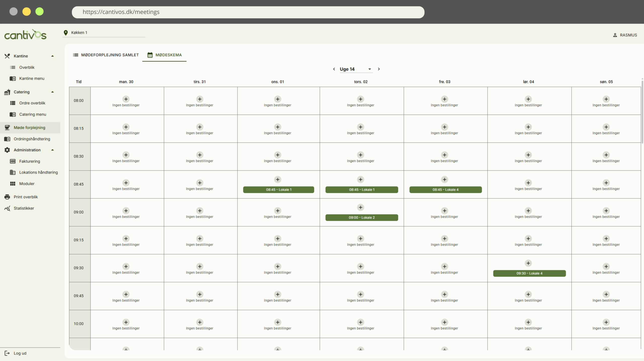Image resolution: width=644 pixels, height=361 pixels.
Task: Go to Ordre overblik
Action: pyautogui.click(x=32, y=103)
